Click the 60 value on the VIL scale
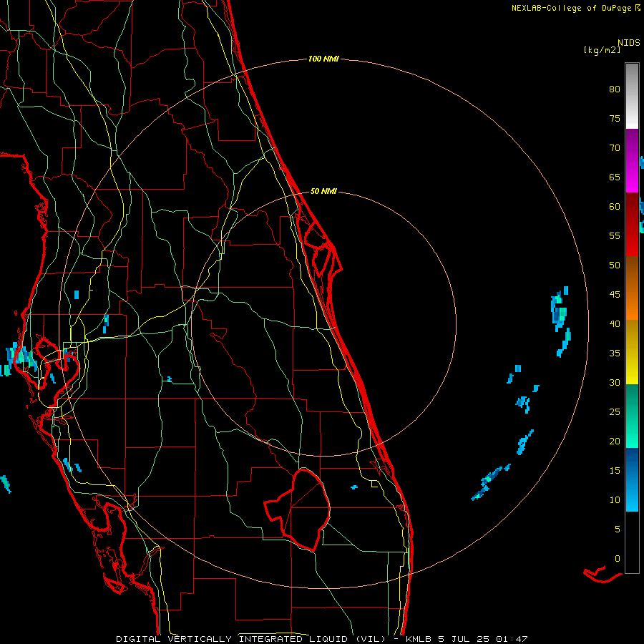The image size is (644, 644). [x=615, y=207]
